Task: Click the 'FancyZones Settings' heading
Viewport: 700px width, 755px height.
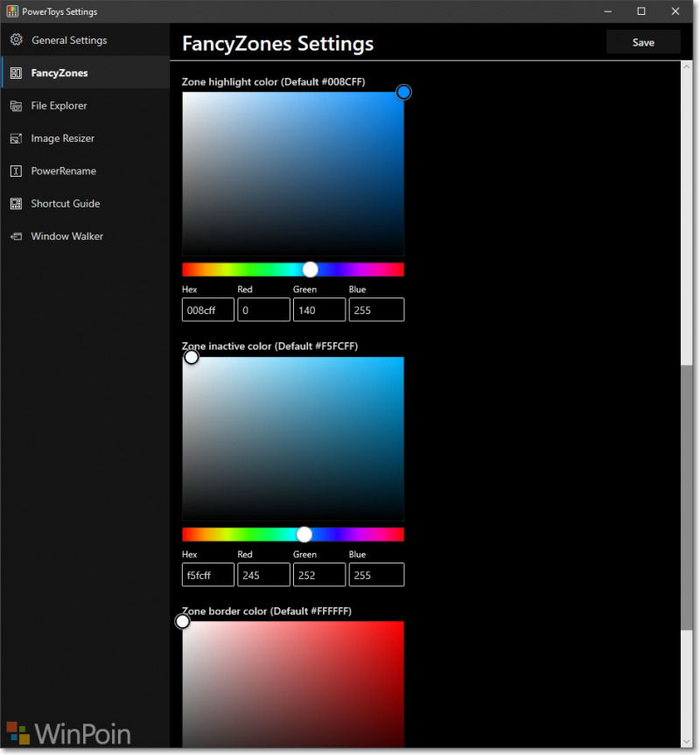Action: 277,44
